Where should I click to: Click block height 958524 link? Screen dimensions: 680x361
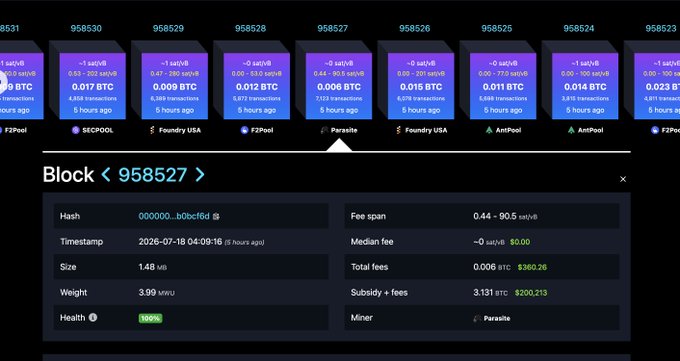pyautogui.click(x=579, y=29)
